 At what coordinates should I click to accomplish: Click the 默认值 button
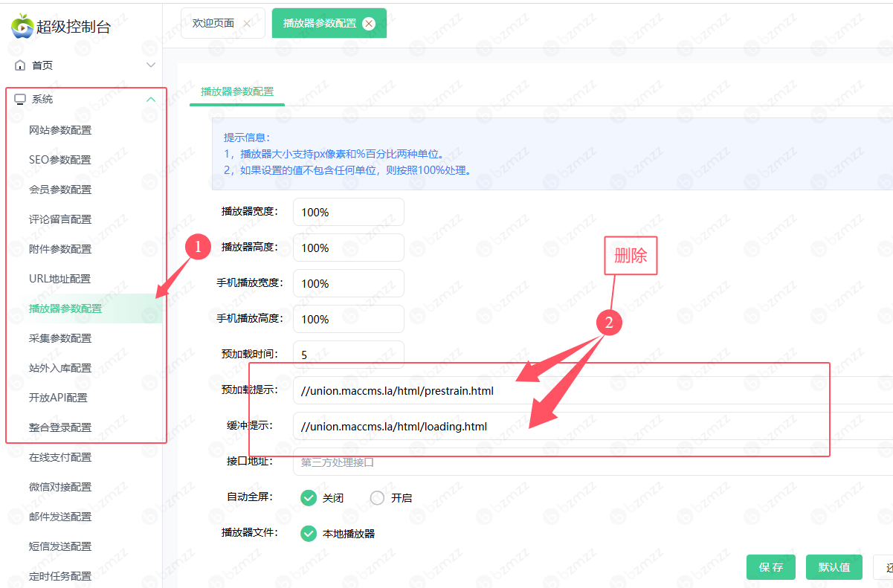[834, 567]
